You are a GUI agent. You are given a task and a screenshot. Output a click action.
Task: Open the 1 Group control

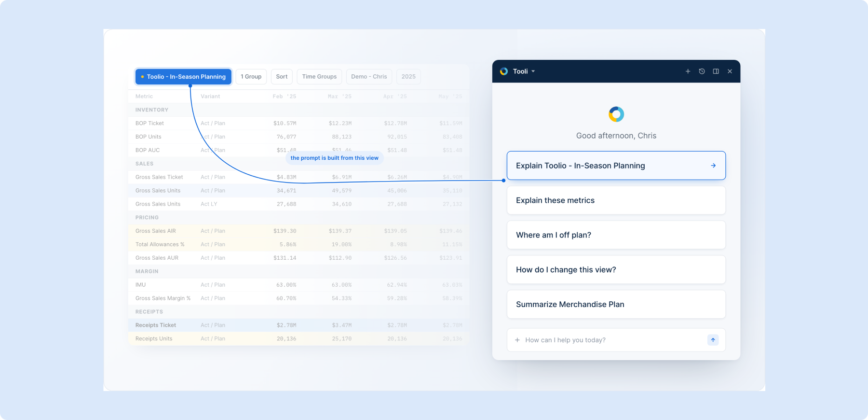click(x=251, y=77)
